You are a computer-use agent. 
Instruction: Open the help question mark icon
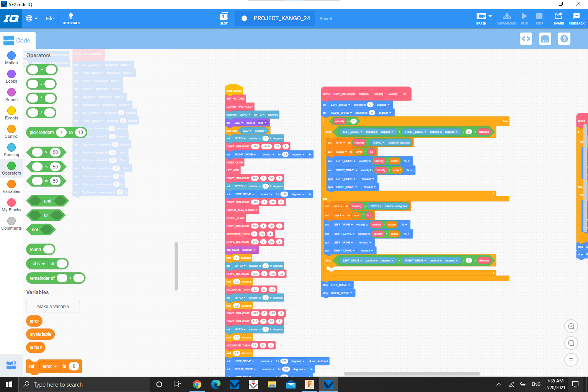coord(564,39)
